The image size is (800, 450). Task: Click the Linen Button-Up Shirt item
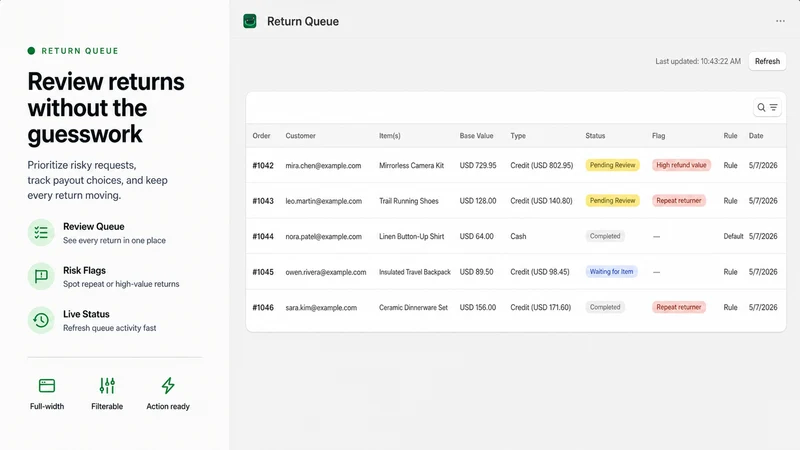click(411, 236)
